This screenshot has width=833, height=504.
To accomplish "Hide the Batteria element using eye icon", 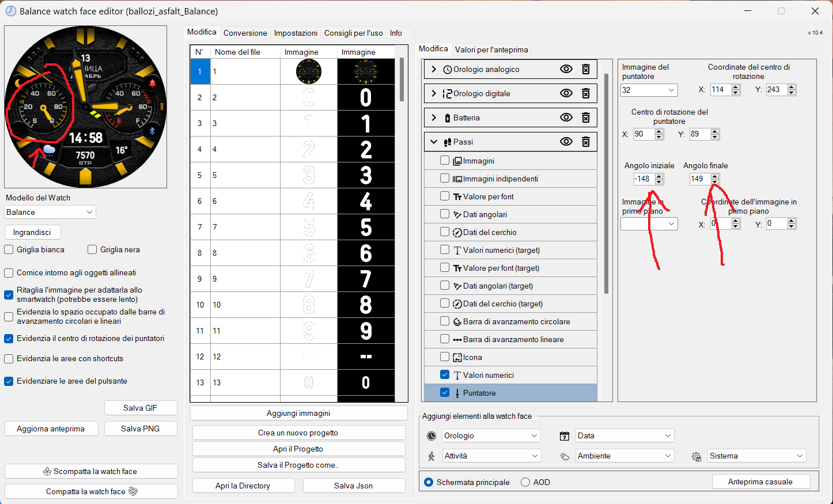I will (566, 118).
